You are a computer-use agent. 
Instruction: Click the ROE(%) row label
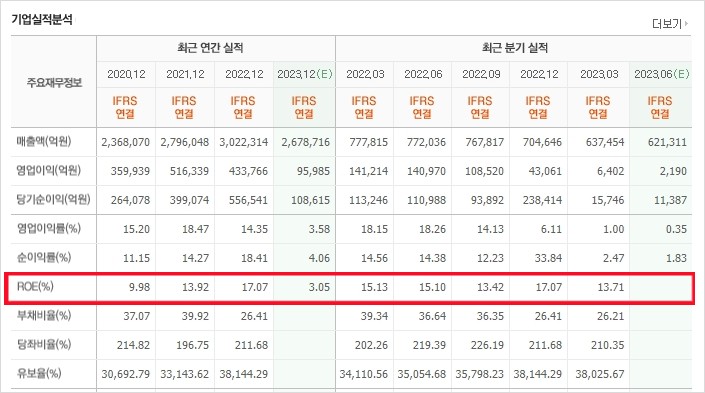35,286
